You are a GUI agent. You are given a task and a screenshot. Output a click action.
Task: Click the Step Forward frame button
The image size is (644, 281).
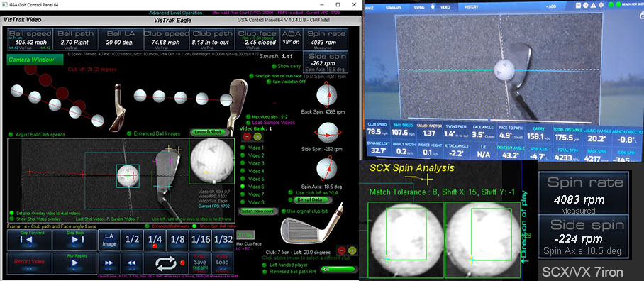(x=29, y=240)
